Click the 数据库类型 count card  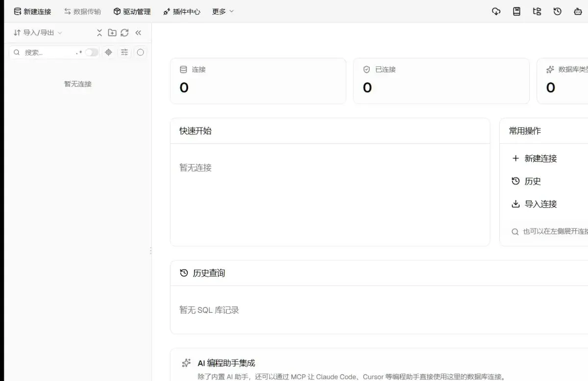click(563, 81)
